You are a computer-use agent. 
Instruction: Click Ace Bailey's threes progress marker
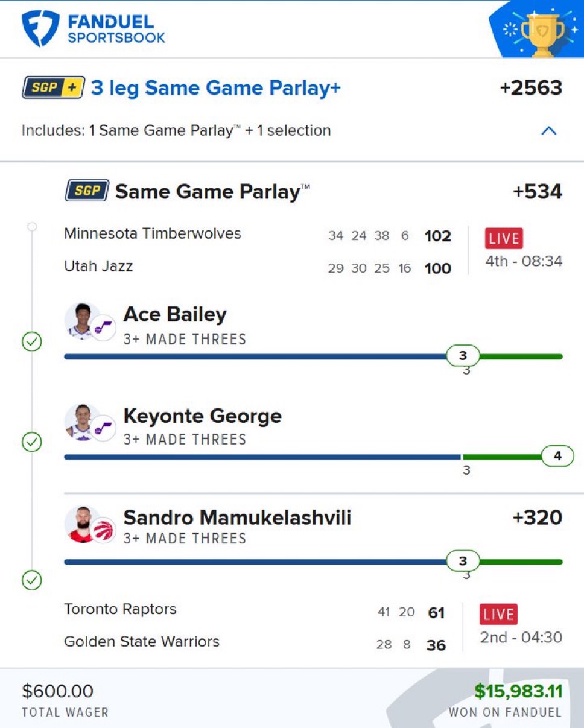click(463, 356)
